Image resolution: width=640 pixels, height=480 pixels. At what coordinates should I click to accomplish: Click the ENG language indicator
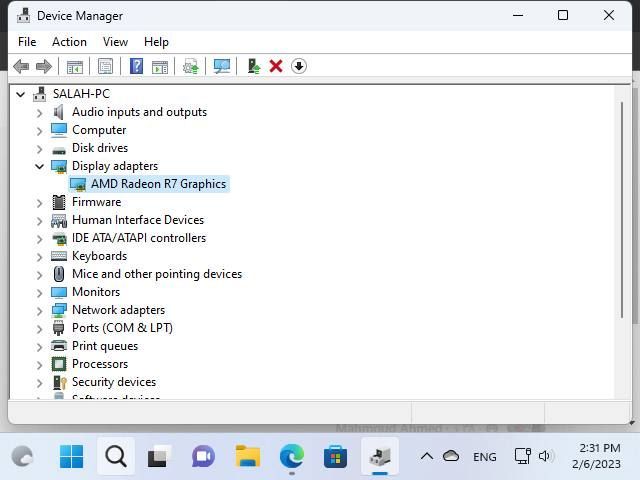point(484,457)
